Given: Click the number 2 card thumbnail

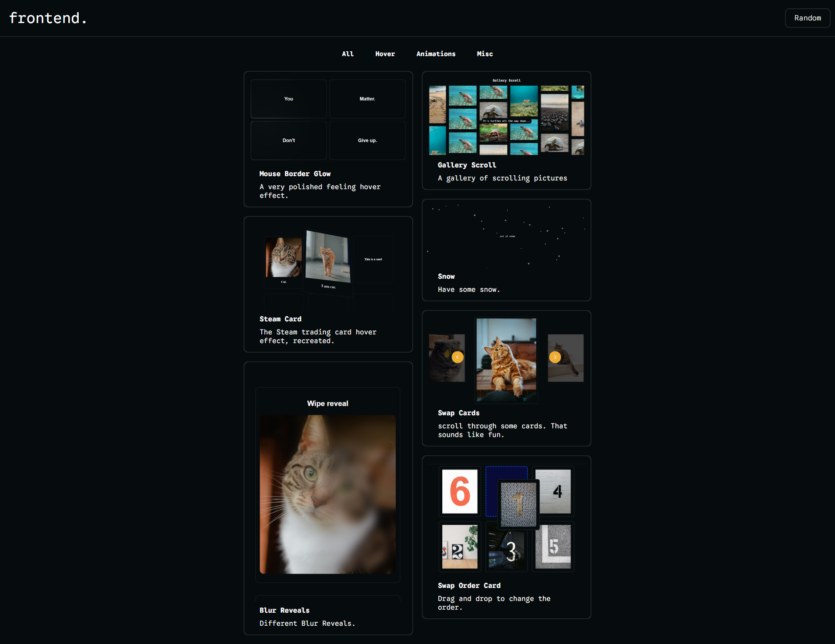Looking at the screenshot, I should [x=460, y=547].
